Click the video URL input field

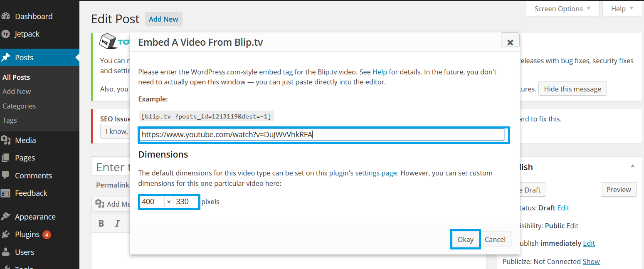pyautogui.click(x=322, y=135)
